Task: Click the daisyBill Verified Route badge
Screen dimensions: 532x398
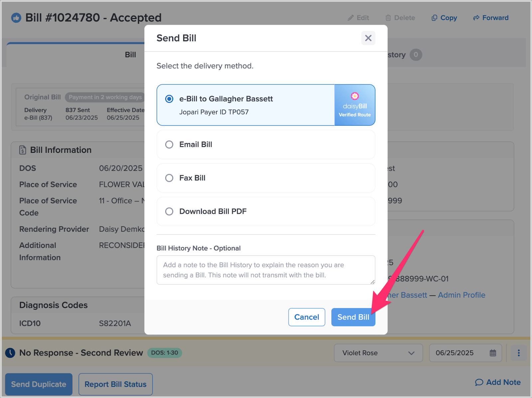Action: (355, 105)
